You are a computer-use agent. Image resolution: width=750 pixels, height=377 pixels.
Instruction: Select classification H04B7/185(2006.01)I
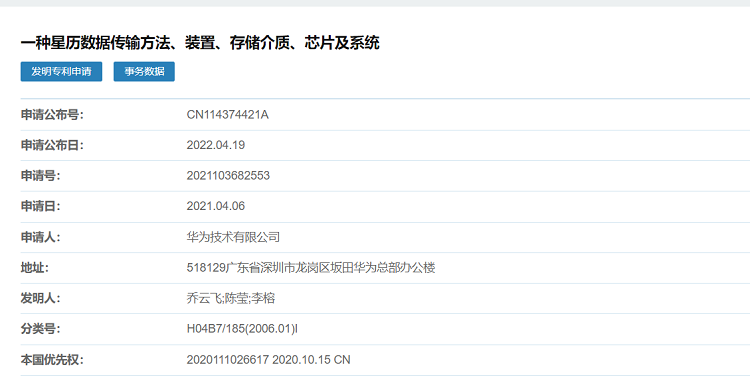pyautogui.click(x=242, y=329)
